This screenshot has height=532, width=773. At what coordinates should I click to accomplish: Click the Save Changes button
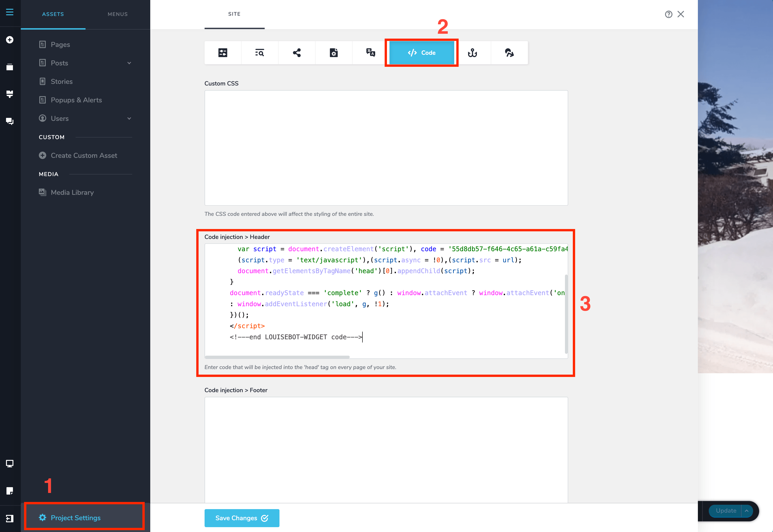point(242,518)
